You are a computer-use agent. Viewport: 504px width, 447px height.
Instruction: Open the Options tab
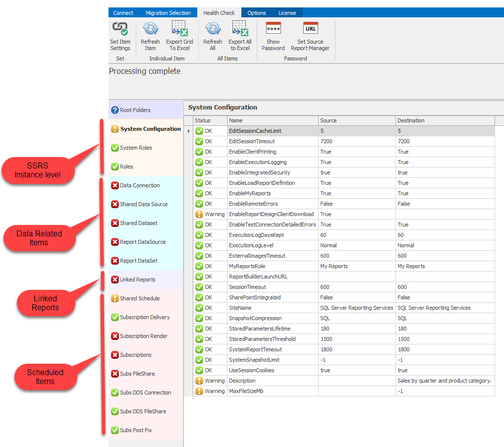(257, 13)
